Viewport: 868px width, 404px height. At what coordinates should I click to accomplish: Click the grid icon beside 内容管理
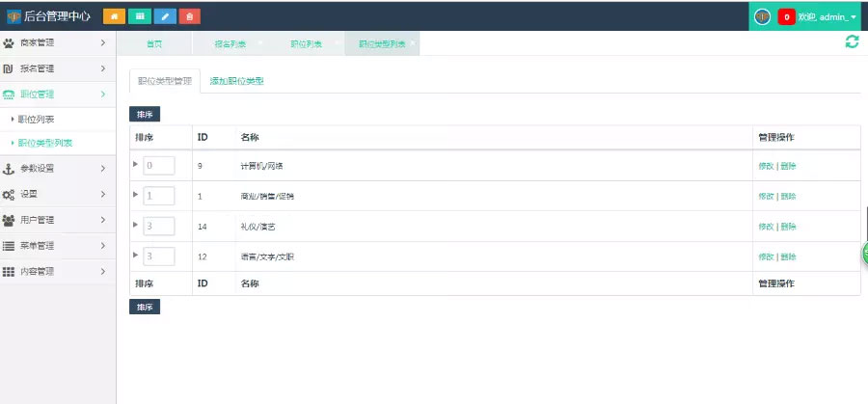[9, 272]
